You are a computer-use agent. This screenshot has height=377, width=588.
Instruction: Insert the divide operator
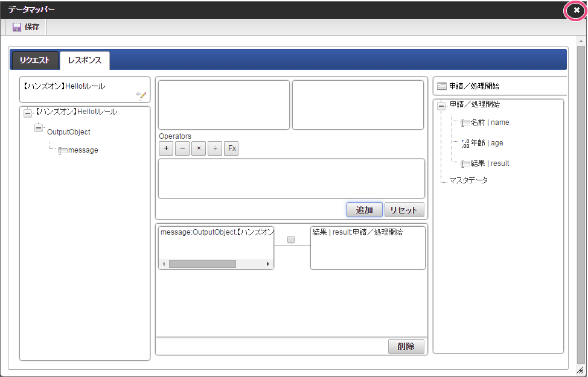click(x=215, y=148)
